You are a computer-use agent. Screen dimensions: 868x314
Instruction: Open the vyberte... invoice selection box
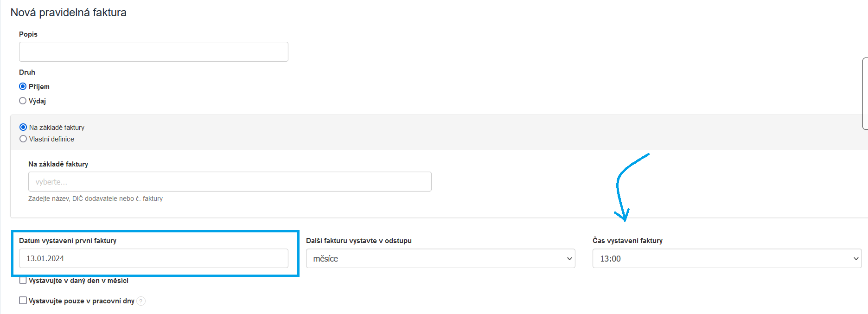coord(230,182)
